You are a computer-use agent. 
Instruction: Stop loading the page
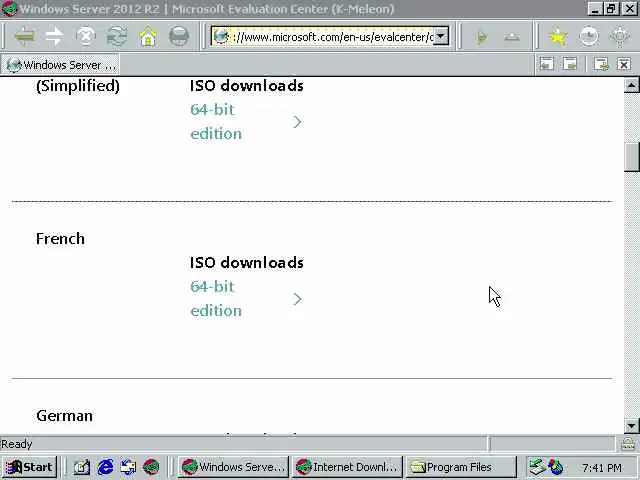pos(86,37)
